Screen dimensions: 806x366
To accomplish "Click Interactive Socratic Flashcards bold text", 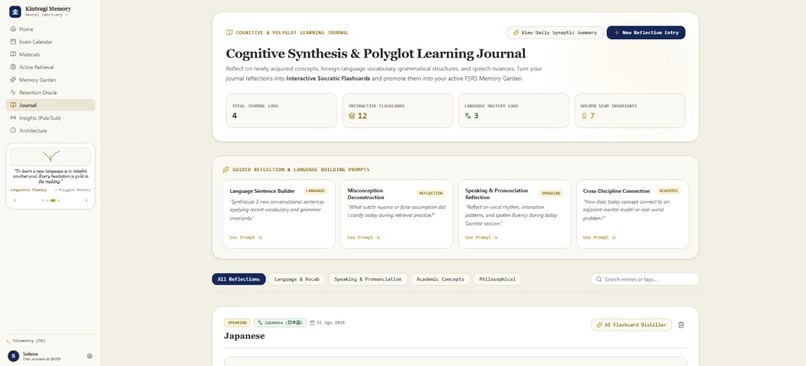I will [328, 79].
